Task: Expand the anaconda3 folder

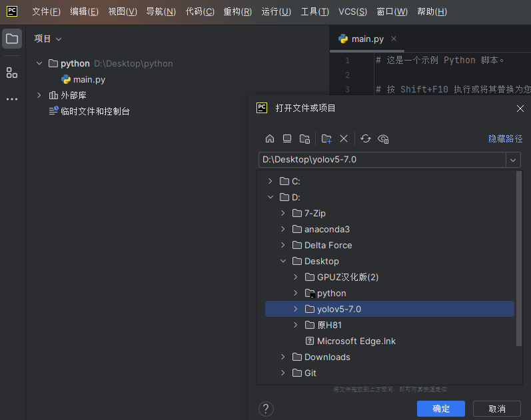Action: coord(282,229)
